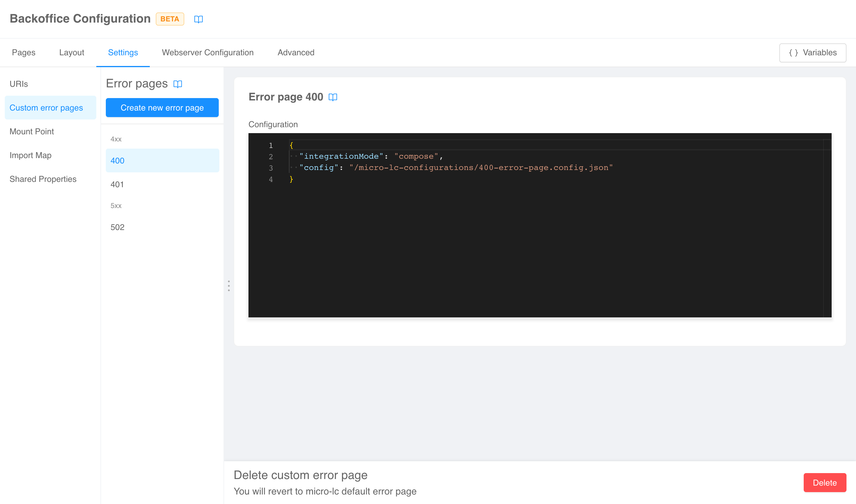856x504 pixels.
Task: Click line 2 in the configuration editor
Action: click(x=370, y=156)
